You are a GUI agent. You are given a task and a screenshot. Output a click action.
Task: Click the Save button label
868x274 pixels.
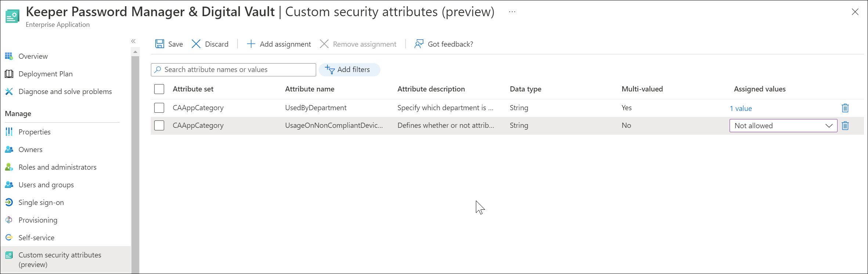(176, 44)
